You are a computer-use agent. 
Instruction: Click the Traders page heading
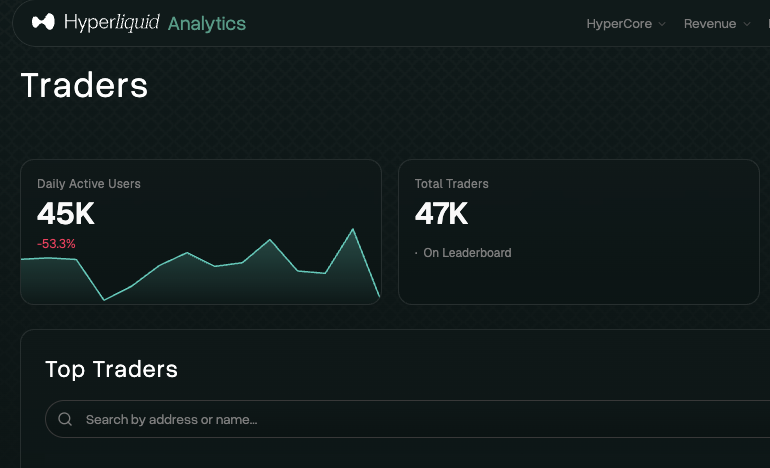coord(84,85)
